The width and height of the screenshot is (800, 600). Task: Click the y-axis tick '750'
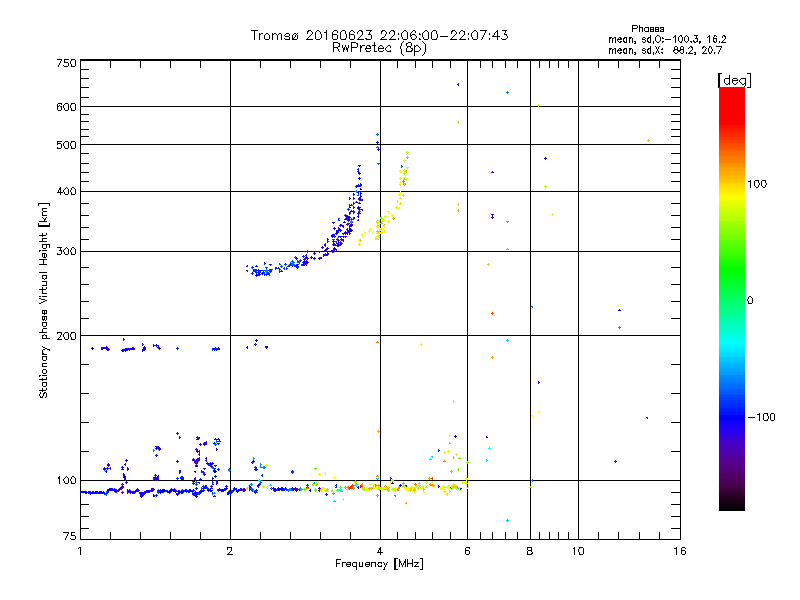point(67,63)
